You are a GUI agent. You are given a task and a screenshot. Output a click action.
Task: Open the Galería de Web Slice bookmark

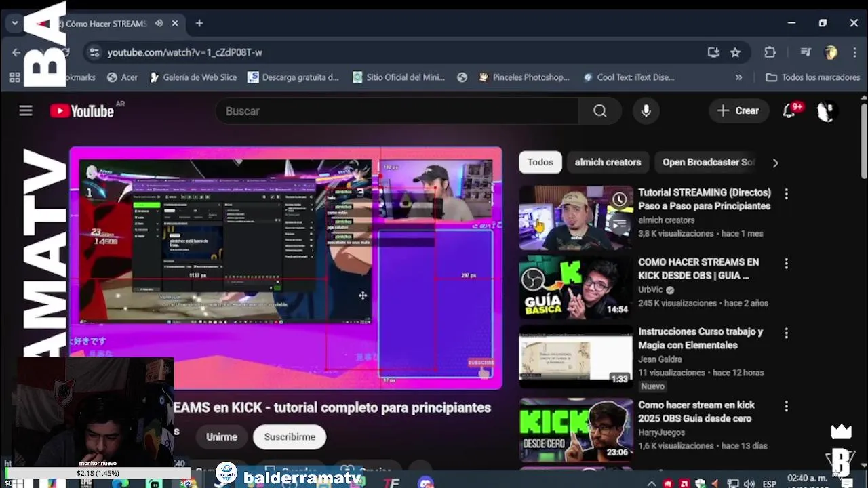[x=193, y=77]
